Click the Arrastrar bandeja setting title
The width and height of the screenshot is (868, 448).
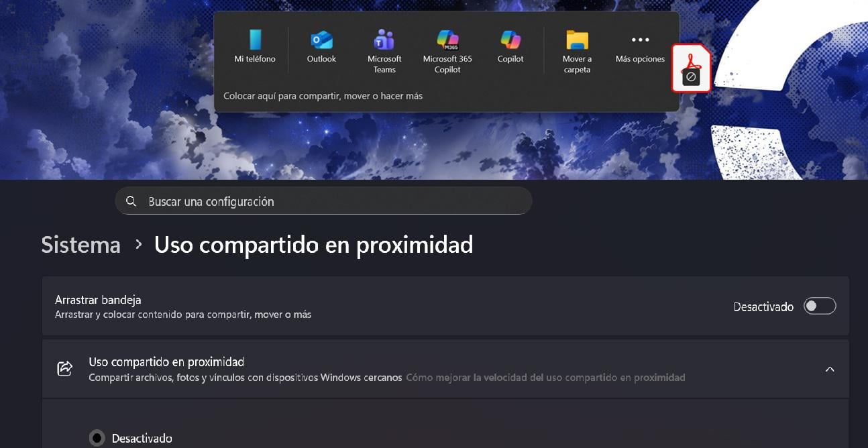tap(98, 300)
